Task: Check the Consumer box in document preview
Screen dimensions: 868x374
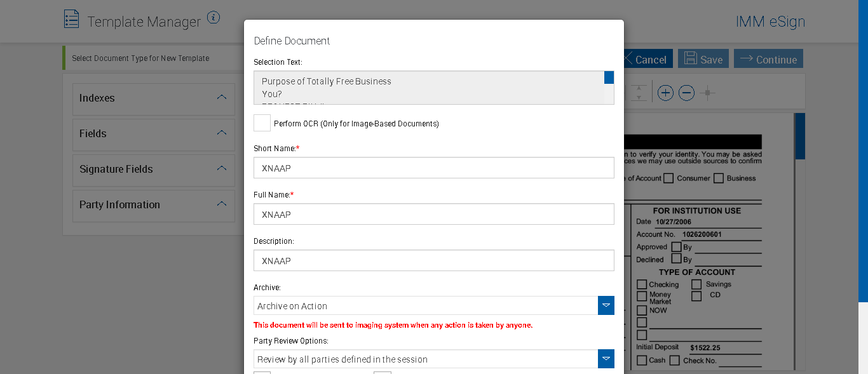Action: tap(668, 178)
